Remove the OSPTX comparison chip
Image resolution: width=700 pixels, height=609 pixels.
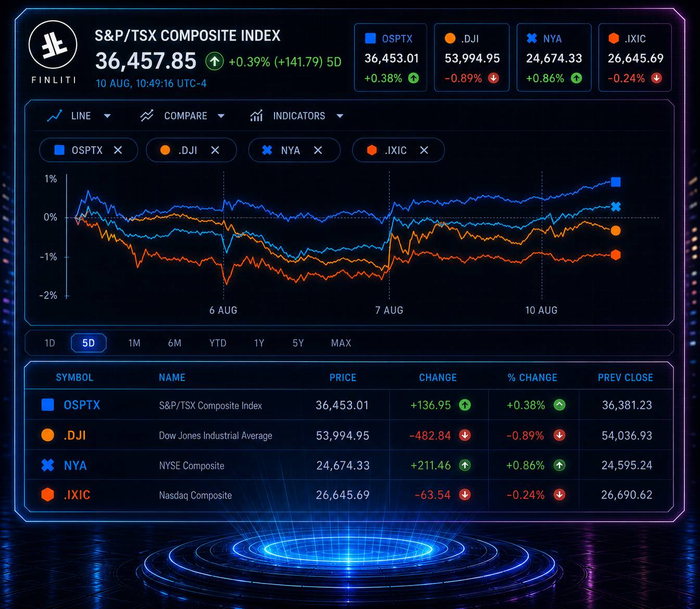coord(118,150)
